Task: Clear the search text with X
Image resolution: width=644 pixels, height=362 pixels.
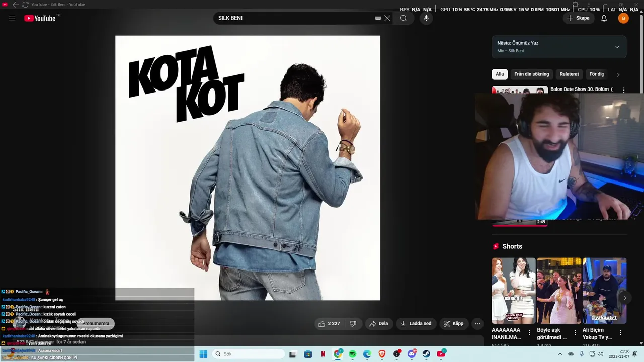Action: point(387,18)
